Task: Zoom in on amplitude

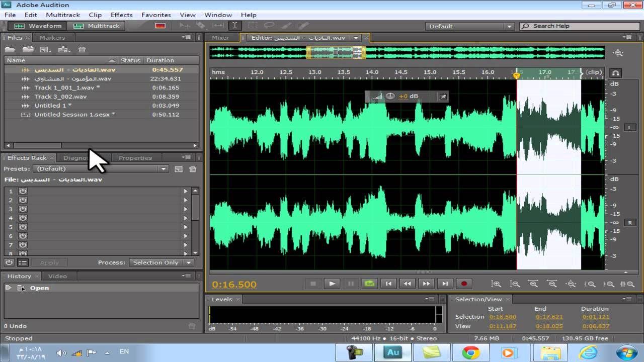Action: (x=496, y=284)
